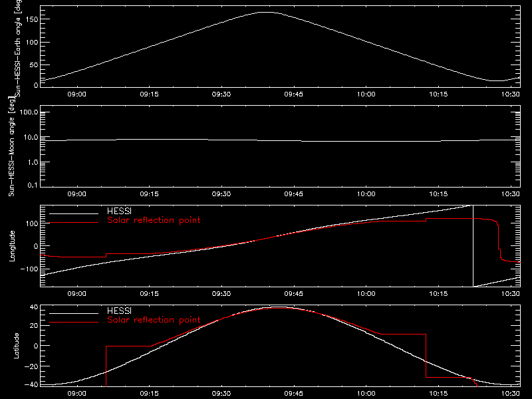Click the '100' tick on Longitude plot

point(32,223)
